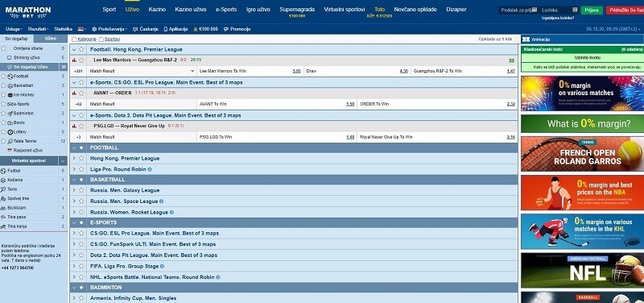The height and width of the screenshot is (303, 644).
Task: Click the statistics icon for PSG.LGD match
Action: pyautogui.click(x=74, y=126)
